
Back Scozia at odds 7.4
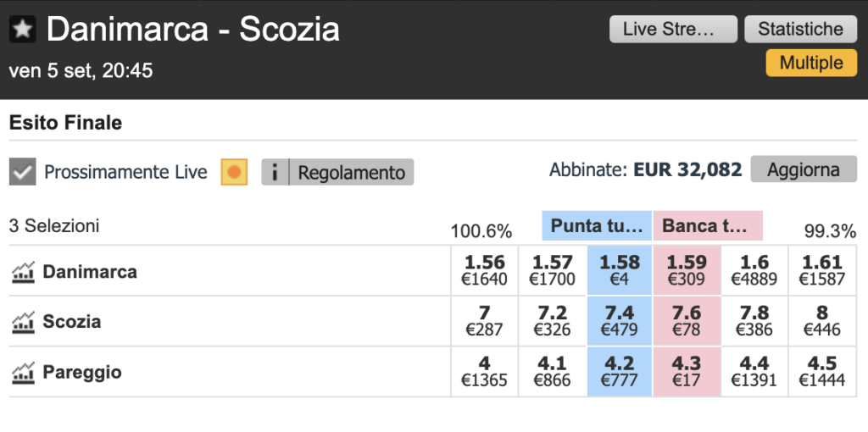point(620,321)
